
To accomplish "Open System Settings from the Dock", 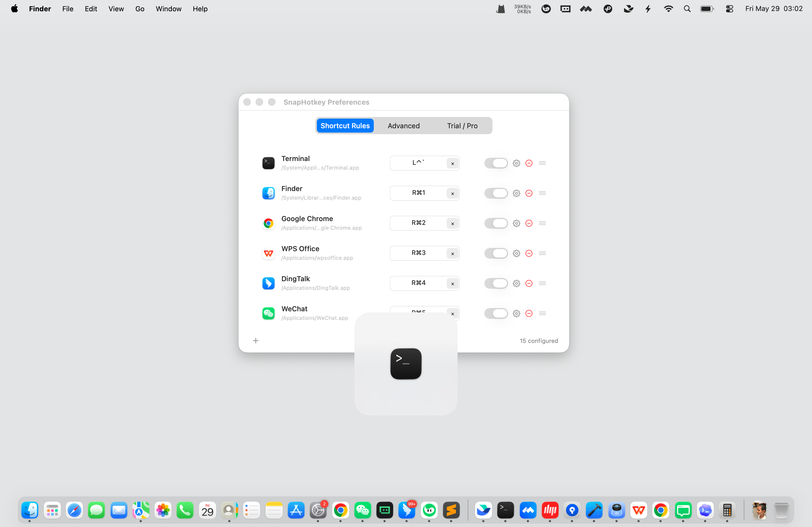I will 318,510.
